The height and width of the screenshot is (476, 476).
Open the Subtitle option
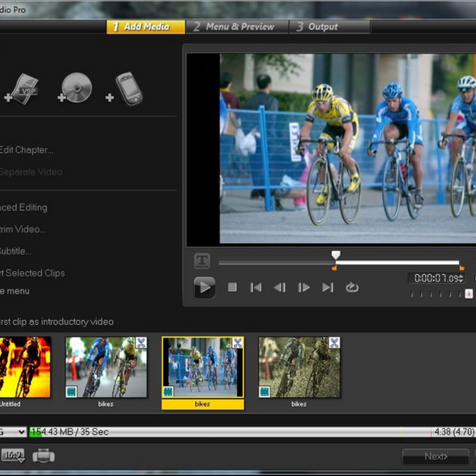(16, 251)
